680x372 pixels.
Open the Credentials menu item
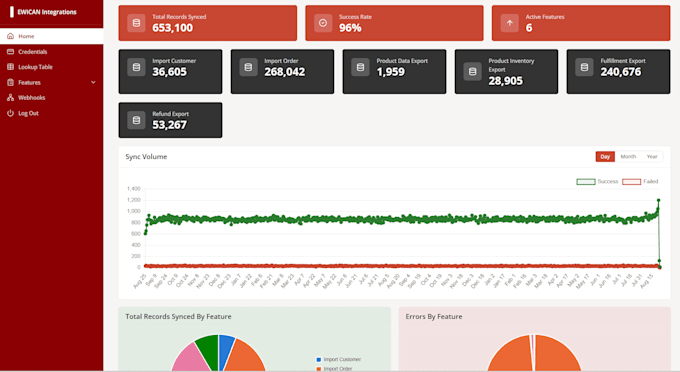point(52,52)
